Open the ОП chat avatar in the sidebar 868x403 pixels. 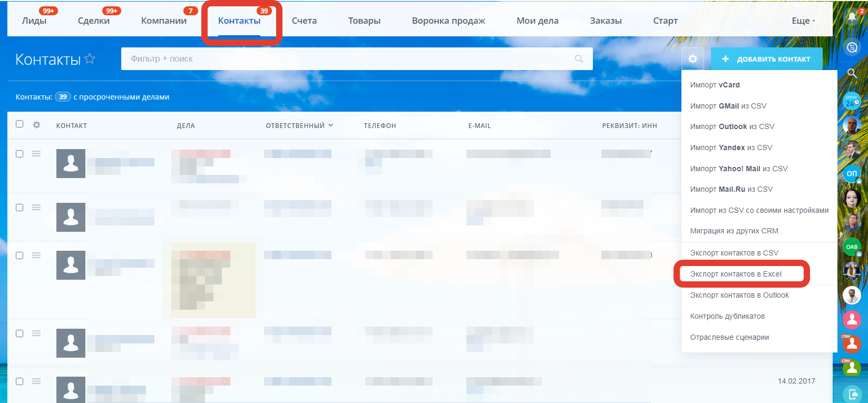(x=852, y=173)
